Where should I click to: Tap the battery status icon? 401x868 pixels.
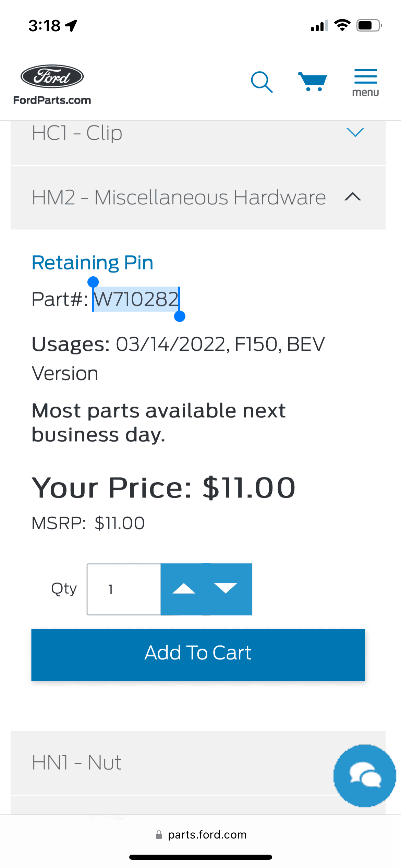click(369, 26)
